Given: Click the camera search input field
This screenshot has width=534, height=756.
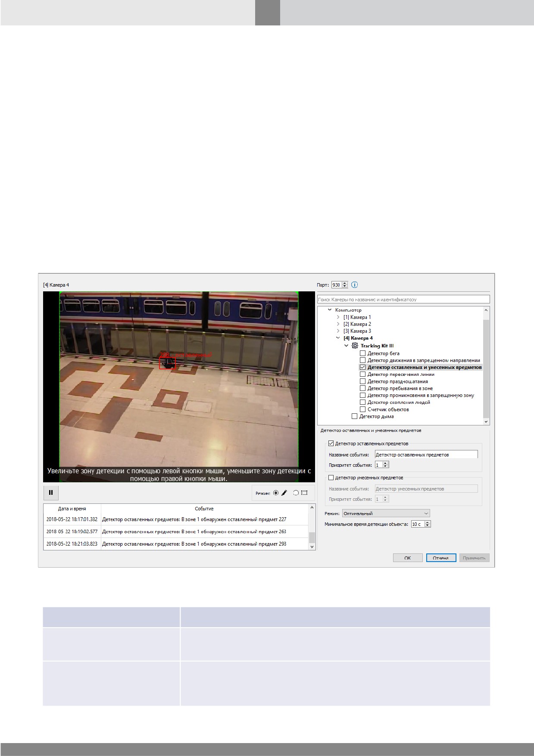Looking at the screenshot, I should tap(403, 299).
